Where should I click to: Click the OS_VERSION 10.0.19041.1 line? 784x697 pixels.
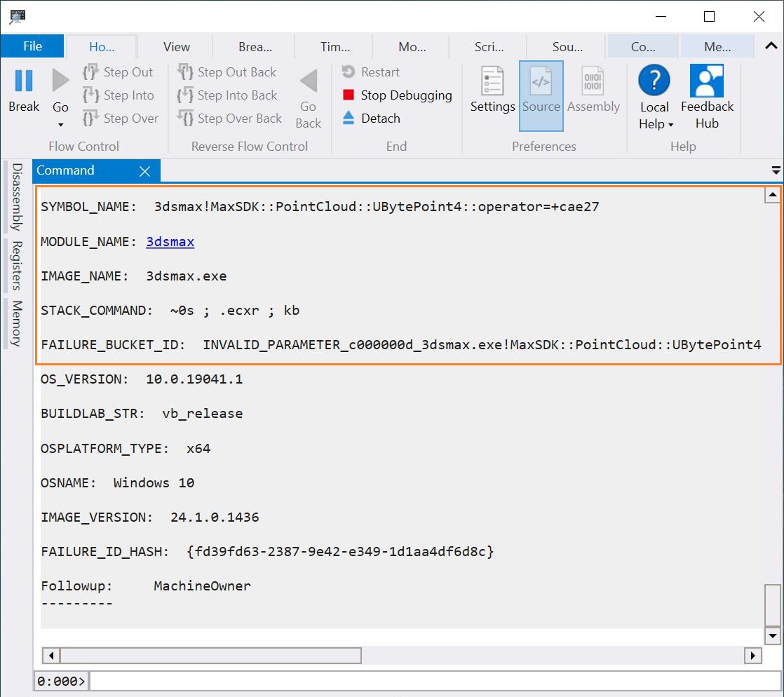pyautogui.click(x=142, y=379)
